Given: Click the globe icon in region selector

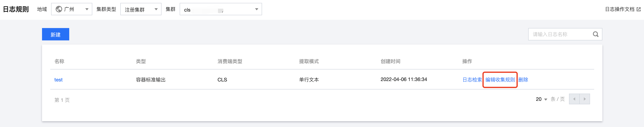Looking at the screenshot, I should pyautogui.click(x=59, y=9).
